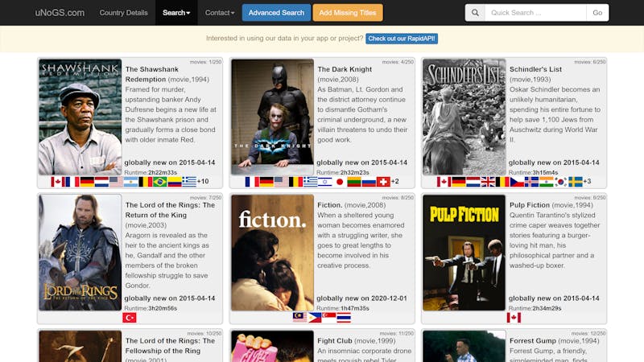Click the Sweden flag under Schindler's List
This screenshot has width=644, height=362.
coord(576,182)
